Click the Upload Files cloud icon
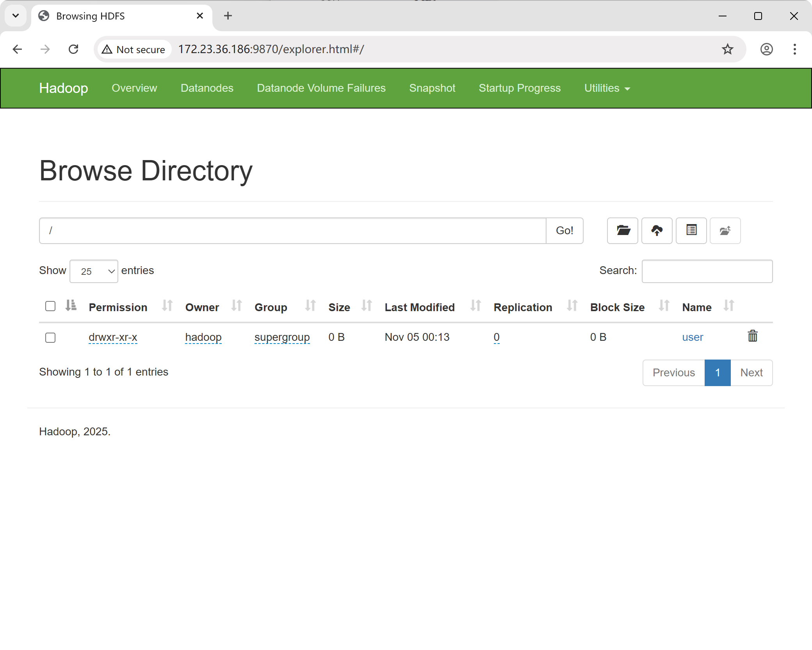This screenshot has height=650, width=812. point(657,231)
